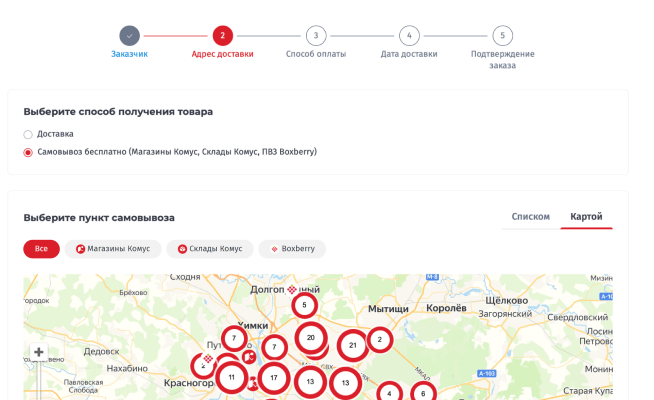The width and height of the screenshot is (654, 400).
Task: Open the map cluster with 21 points
Action: click(353, 345)
